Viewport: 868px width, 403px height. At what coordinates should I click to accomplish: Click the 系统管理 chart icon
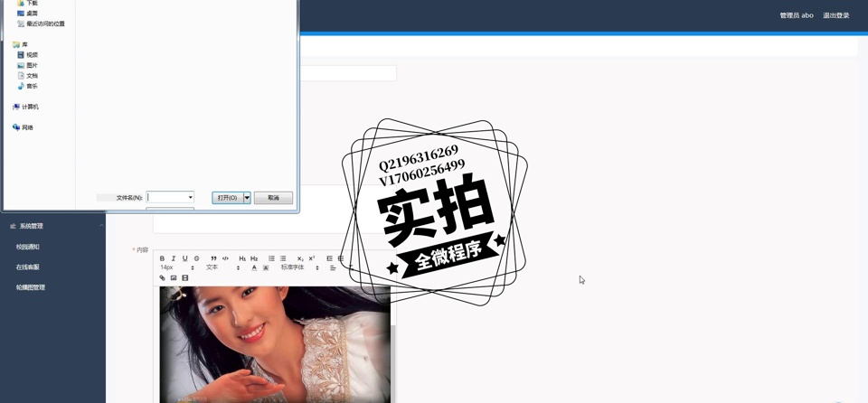tap(13, 226)
